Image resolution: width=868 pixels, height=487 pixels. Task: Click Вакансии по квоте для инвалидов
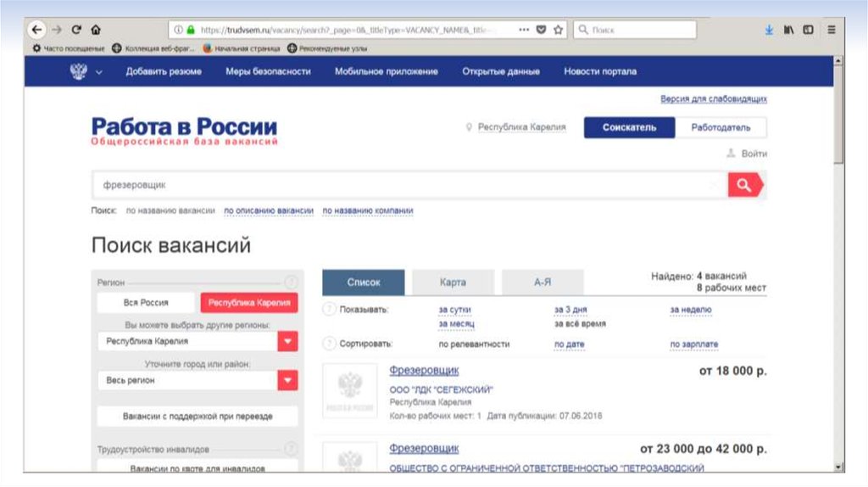198,467
